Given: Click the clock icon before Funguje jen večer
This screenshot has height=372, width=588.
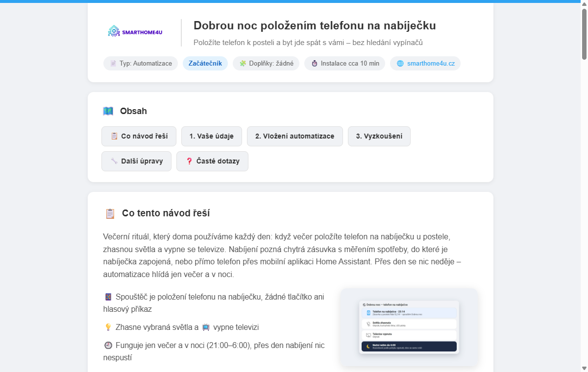Looking at the screenshot, I should (x=108, y=345).
